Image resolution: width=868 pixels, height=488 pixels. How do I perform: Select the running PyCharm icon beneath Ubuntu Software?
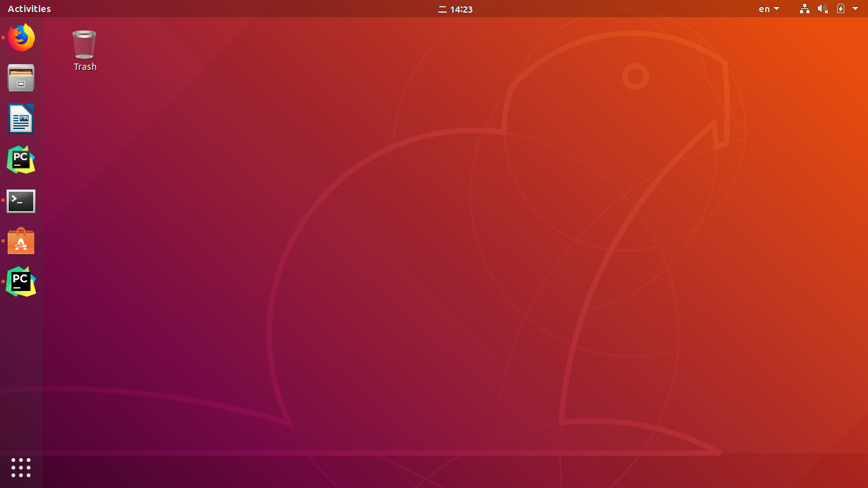point(21,281)
